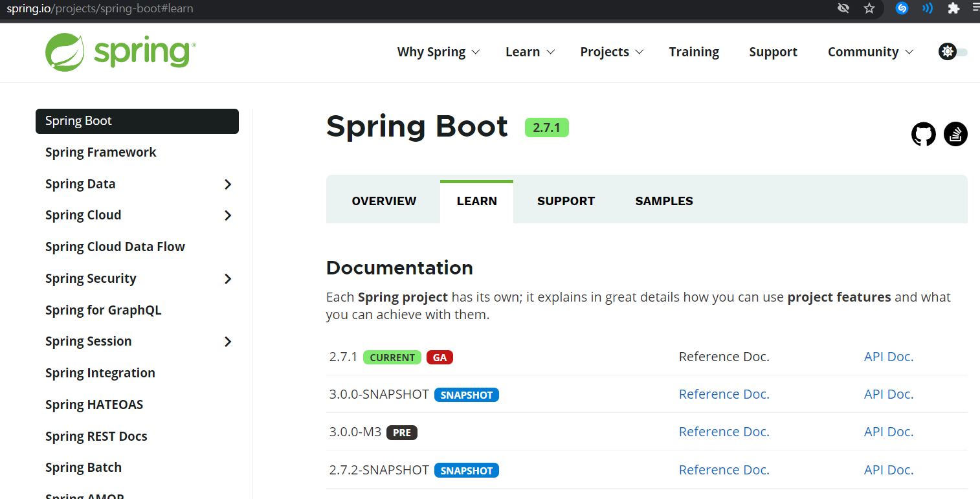Click the crossed-out eye icon in address bar

click(843, 8)
